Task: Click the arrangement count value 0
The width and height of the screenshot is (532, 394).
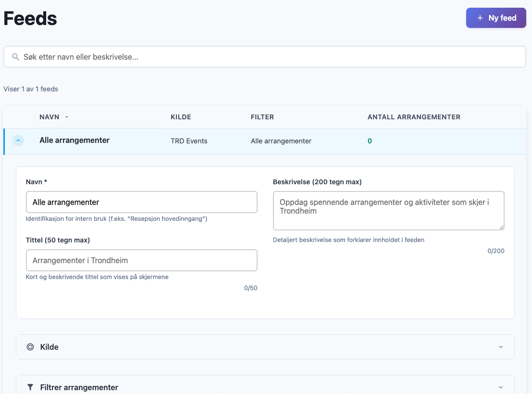Action: (x=370, y=141)
